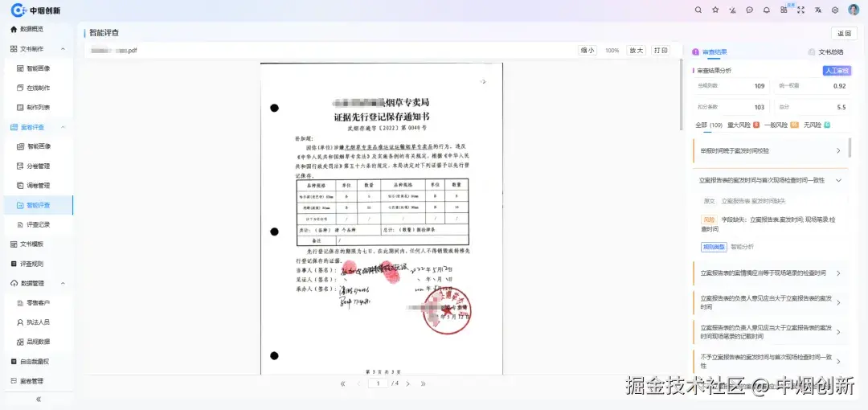This screenshot has width=868, height=410.
Task: Click the 总分 5.5 statistic
Action: click(812, 108)
